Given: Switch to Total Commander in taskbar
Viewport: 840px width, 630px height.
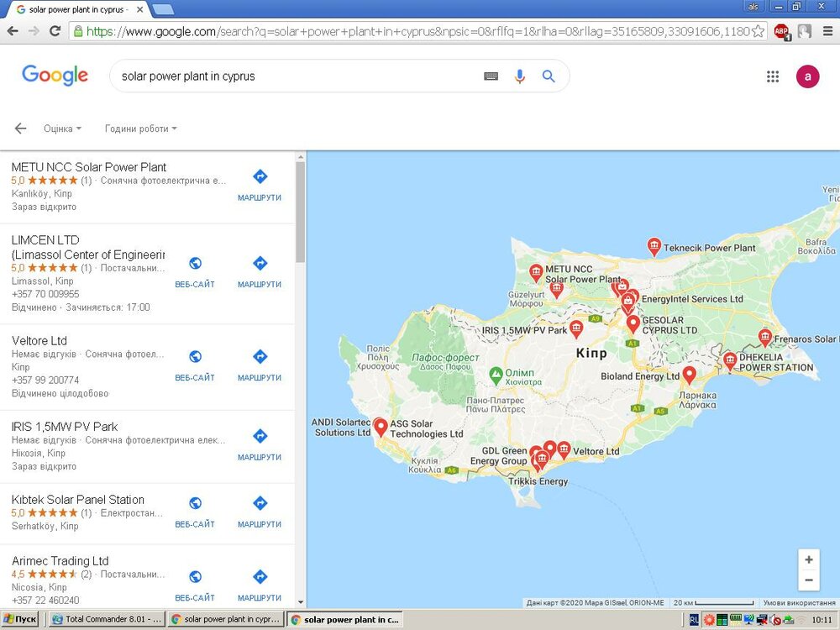Looking at the screenshot, I should coord(107,619).
